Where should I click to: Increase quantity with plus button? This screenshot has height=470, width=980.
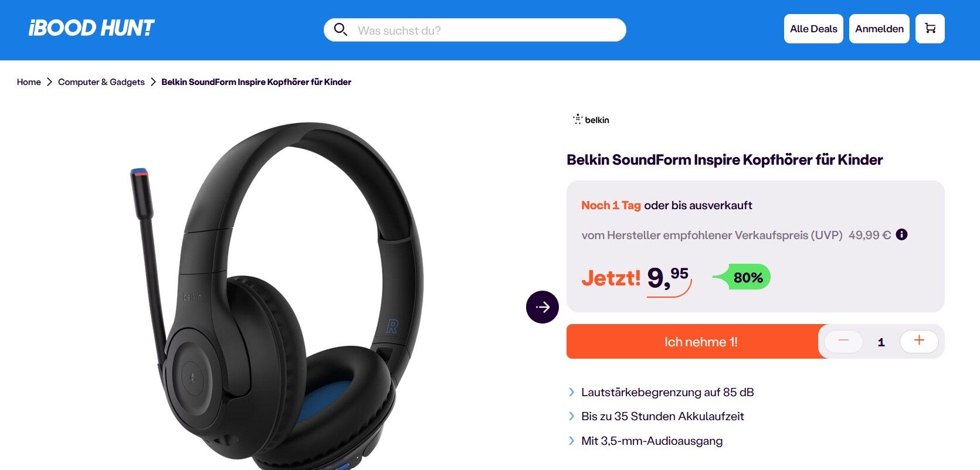(x=918, y=341)
